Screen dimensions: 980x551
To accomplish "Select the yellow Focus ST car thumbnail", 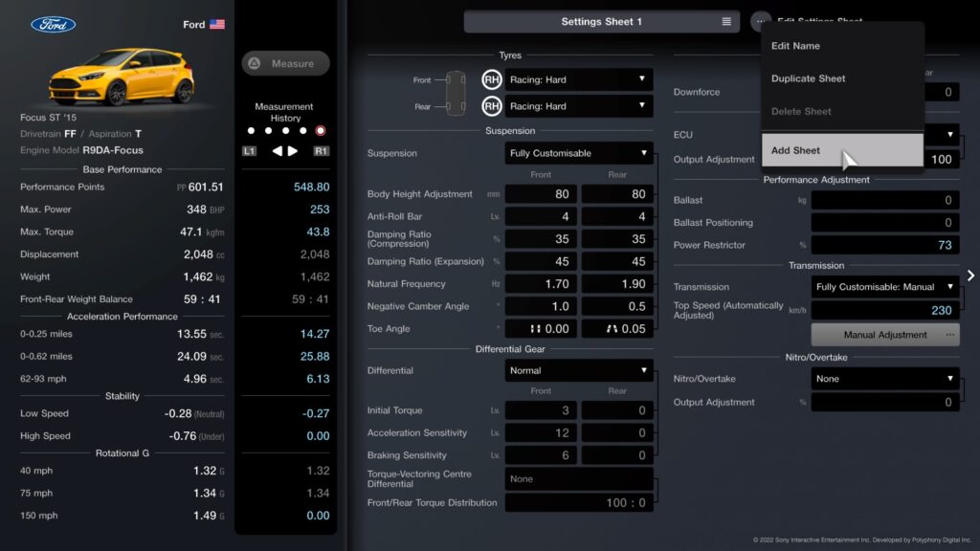I will coord(122,77).
